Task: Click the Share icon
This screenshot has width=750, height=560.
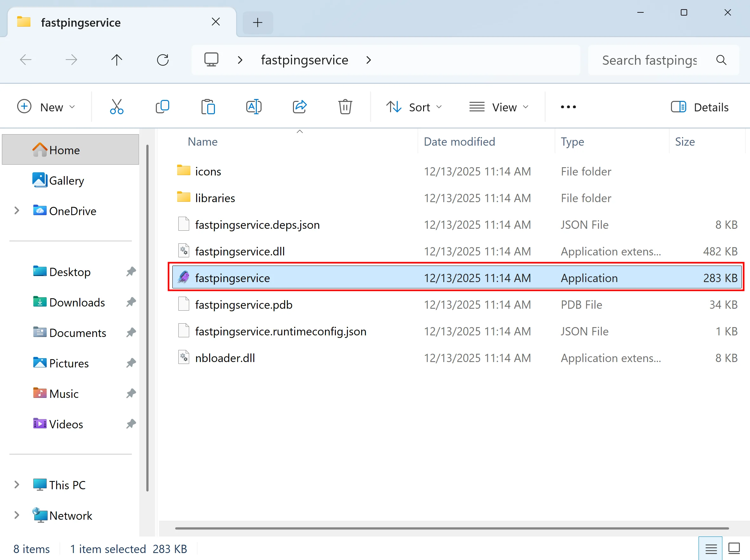Action: point(299,107)
